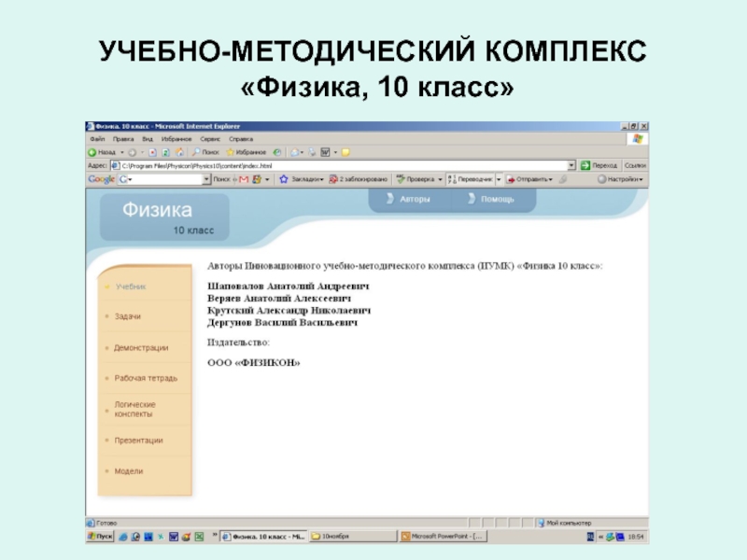
Task: Open the Search (Поиск) toolbar button
Action: [x=205, y=152]
